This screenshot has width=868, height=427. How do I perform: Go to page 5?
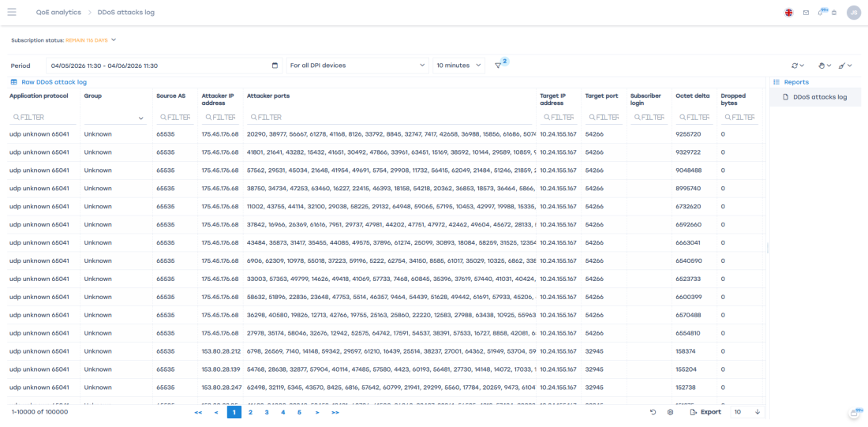click(x=299, y=412)
